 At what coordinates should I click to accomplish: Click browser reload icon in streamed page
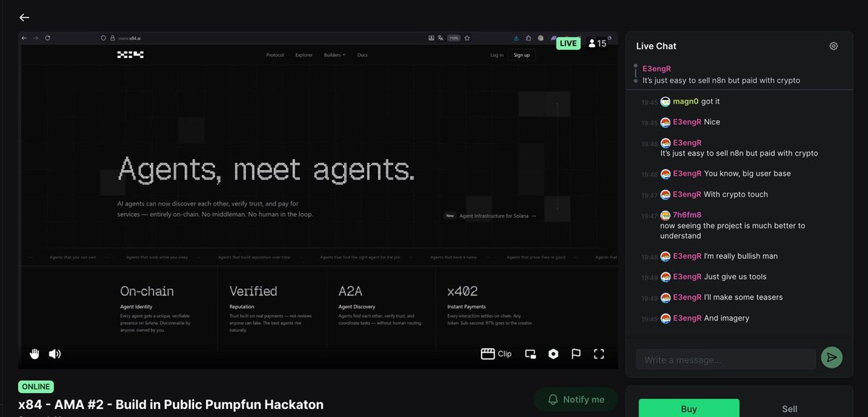point(48,38)
